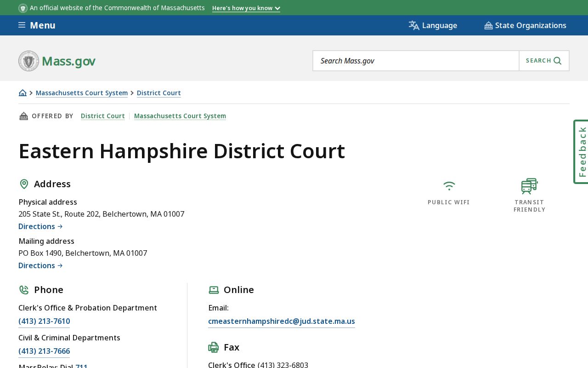Select "Clerk's Office & Probation Department" label
This screenshot has height=368, width=588.
[x=88, y=308]
